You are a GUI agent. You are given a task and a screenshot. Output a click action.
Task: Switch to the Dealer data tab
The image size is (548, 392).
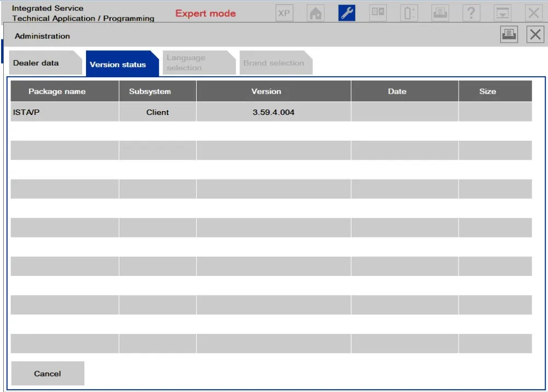[x=45, y=63]
